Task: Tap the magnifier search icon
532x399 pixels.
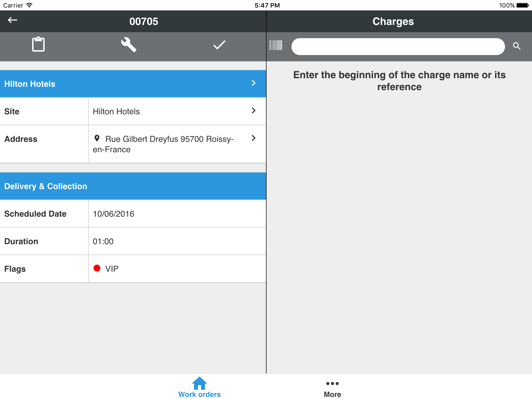Action: (x=517, y=46)
